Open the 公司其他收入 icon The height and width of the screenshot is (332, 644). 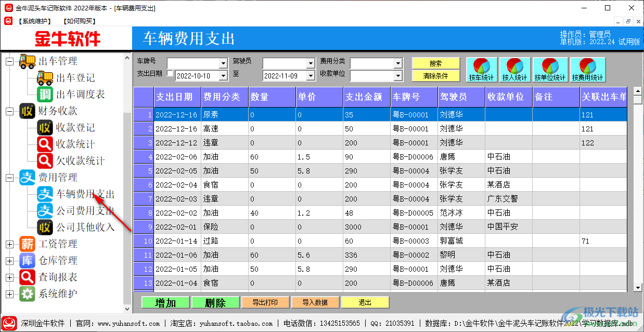click(x=45, y=228)
